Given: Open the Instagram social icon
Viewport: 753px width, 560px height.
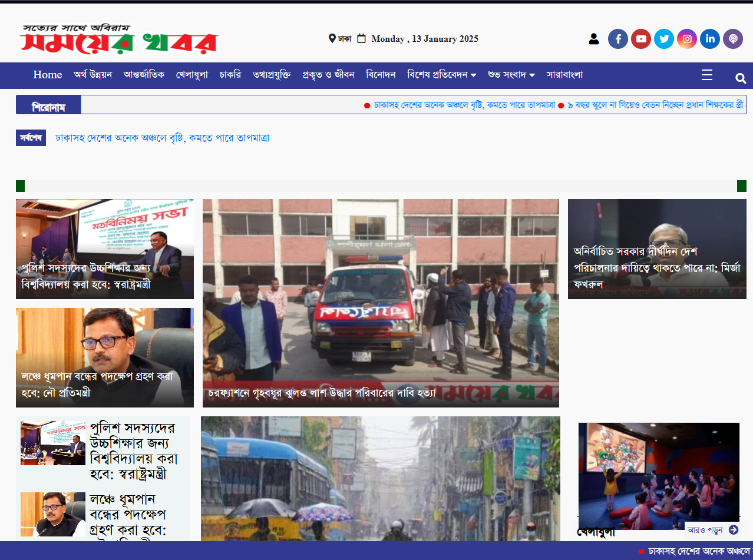Looking at the screenshot, I should [x=687, y=39].
